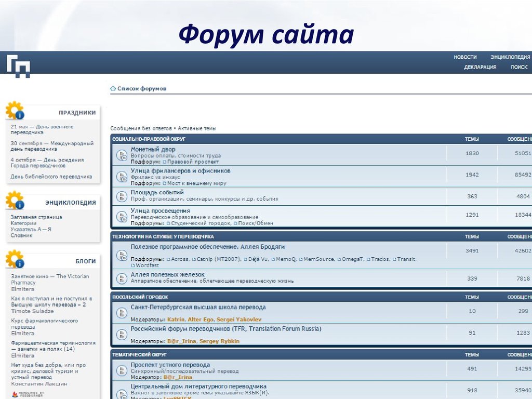This screenshot has height=399, width=532.
Task: Click the gear icon next to Праздники
Action: point(15,111)
